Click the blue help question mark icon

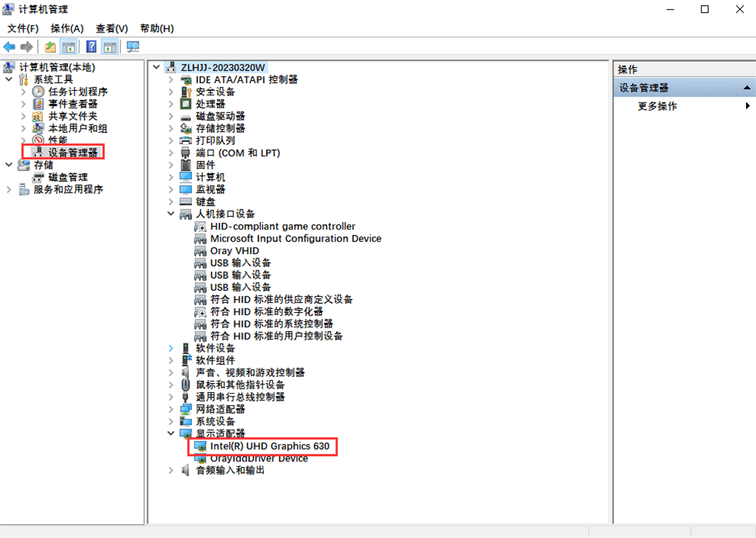(91, 47)
